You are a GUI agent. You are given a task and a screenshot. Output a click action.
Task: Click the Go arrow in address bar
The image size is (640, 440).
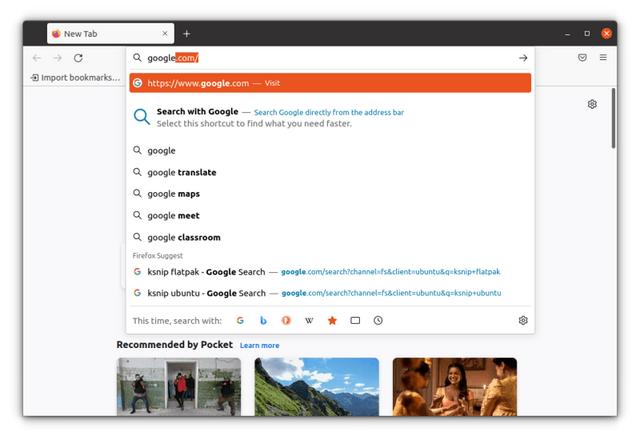[523, 58]
